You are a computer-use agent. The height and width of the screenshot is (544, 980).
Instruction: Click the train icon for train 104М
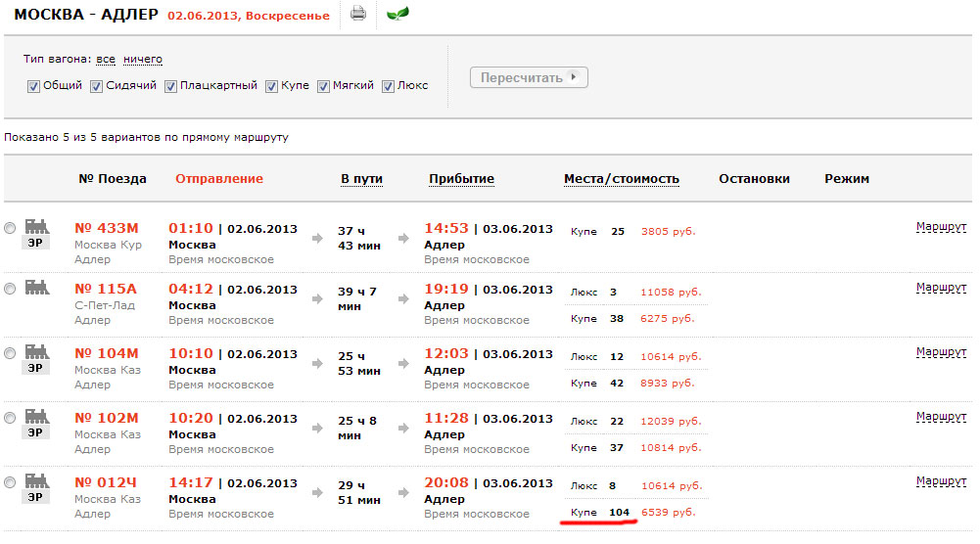[x=37, y=351]
